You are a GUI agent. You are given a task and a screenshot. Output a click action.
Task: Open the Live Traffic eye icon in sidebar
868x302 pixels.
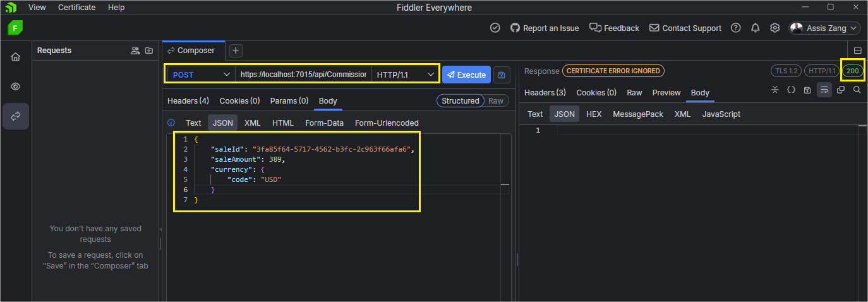[16, 87]
